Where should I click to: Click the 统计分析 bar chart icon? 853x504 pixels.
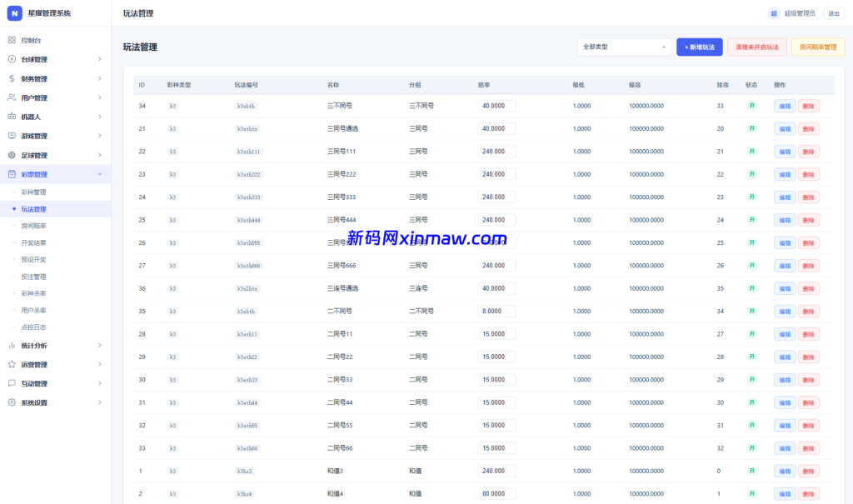click(x=12, y=345)
